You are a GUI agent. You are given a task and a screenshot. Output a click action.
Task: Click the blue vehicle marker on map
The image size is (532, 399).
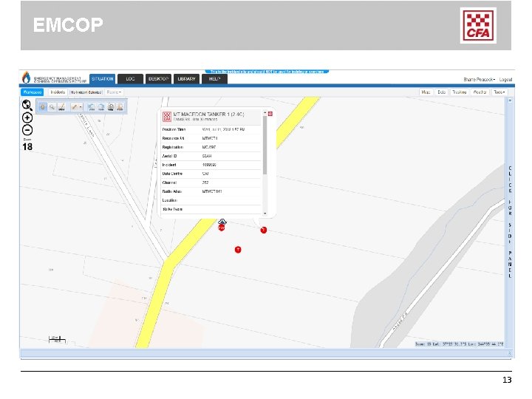(x=222, y=222)
